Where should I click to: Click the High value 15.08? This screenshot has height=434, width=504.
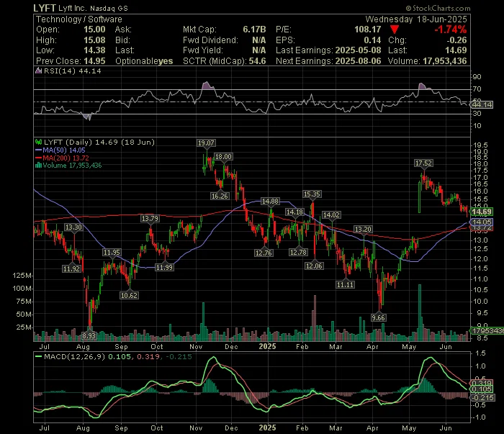94,40
